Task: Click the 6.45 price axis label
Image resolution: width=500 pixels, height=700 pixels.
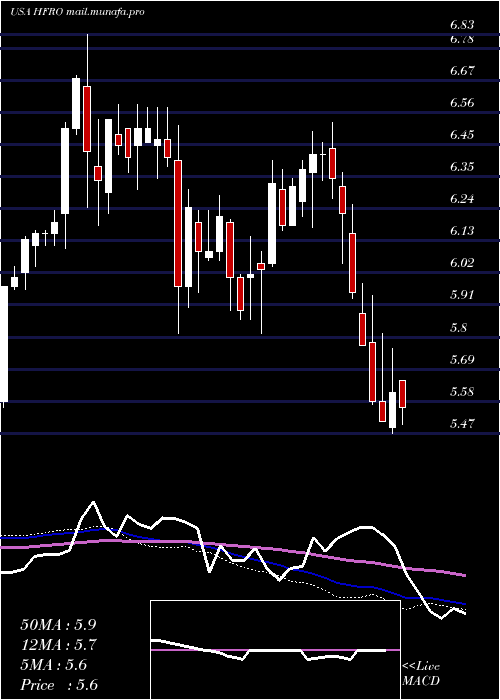Action: 462,135
